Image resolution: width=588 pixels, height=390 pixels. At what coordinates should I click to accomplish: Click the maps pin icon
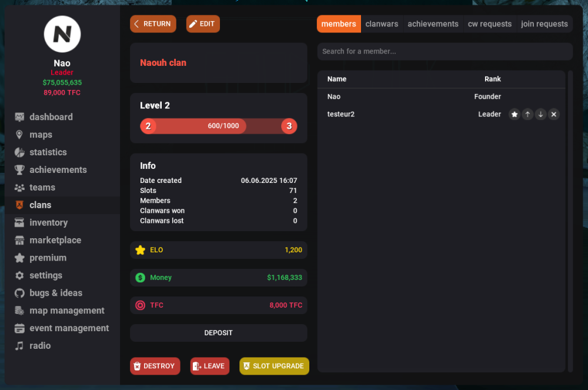click(x=19, y=135)
